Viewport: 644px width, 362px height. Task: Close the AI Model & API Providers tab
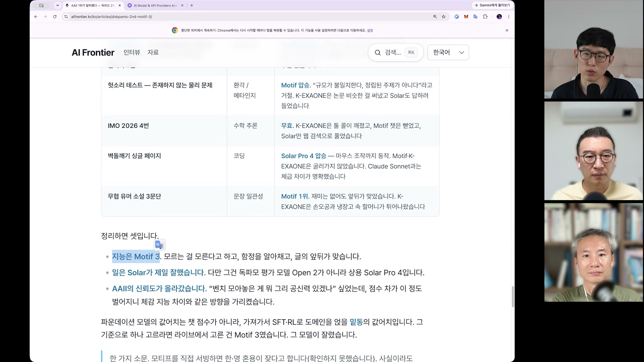(182, 5)
